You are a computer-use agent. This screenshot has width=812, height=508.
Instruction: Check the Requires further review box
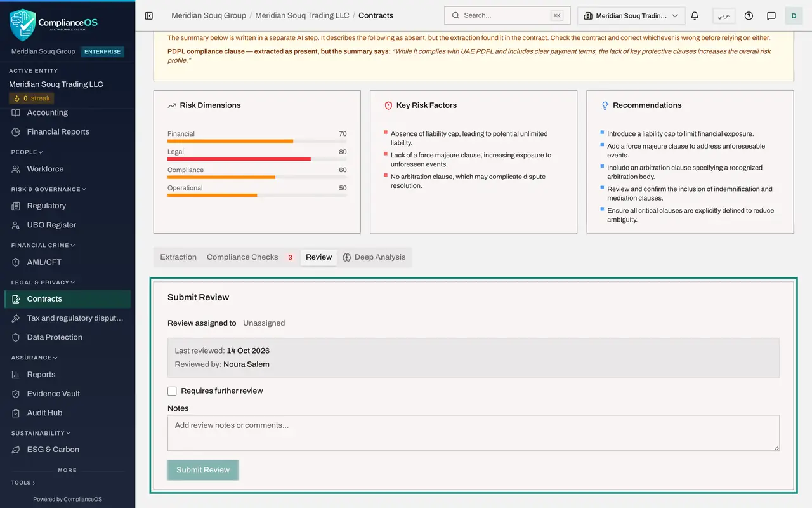pos(172,391)
